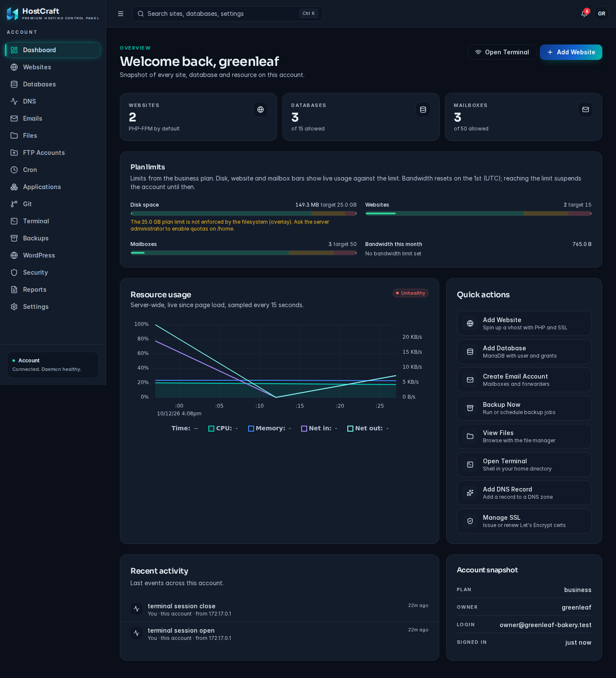Open WordPress in the sidebar
616x678 pixels.
(x=53, y=255)
